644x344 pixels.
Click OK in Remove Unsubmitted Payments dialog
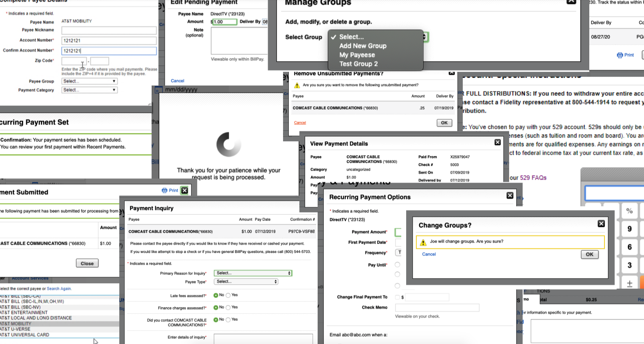click(x=444, y=123)
